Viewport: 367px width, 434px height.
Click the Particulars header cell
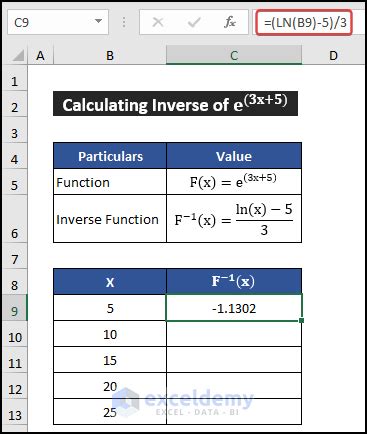pos(110,156)
